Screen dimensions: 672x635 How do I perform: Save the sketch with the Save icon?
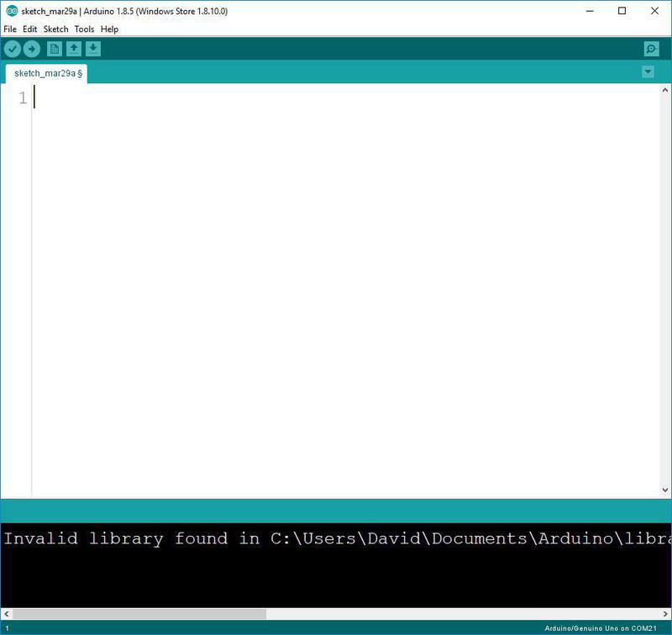(x=93, y=49)
